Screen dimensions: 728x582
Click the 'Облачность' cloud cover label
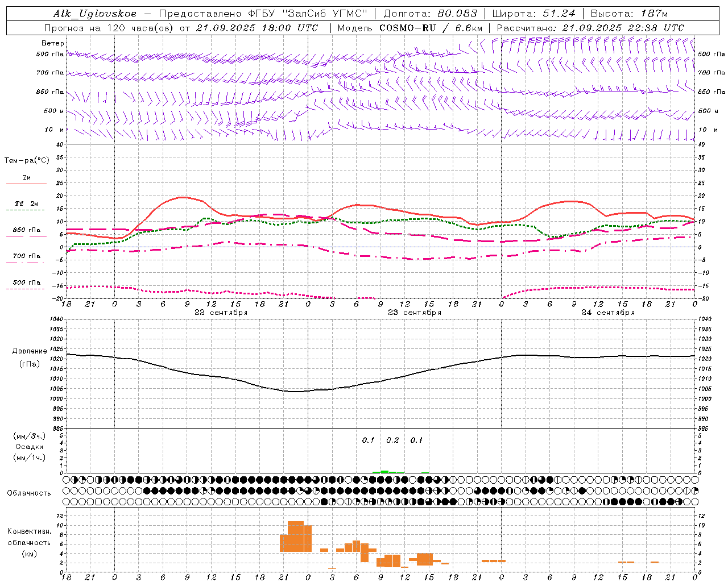click(29, 493)
